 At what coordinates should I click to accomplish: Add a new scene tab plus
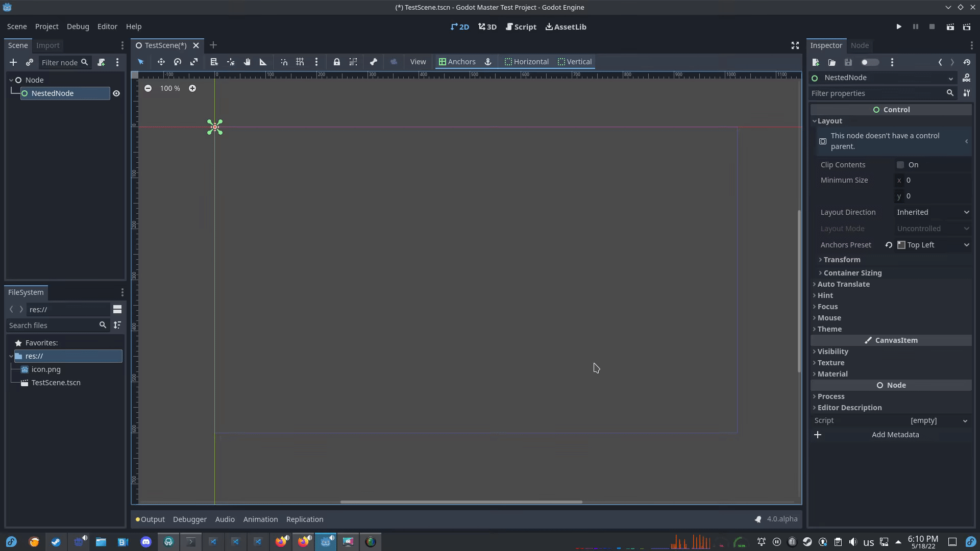click(213, 45)
